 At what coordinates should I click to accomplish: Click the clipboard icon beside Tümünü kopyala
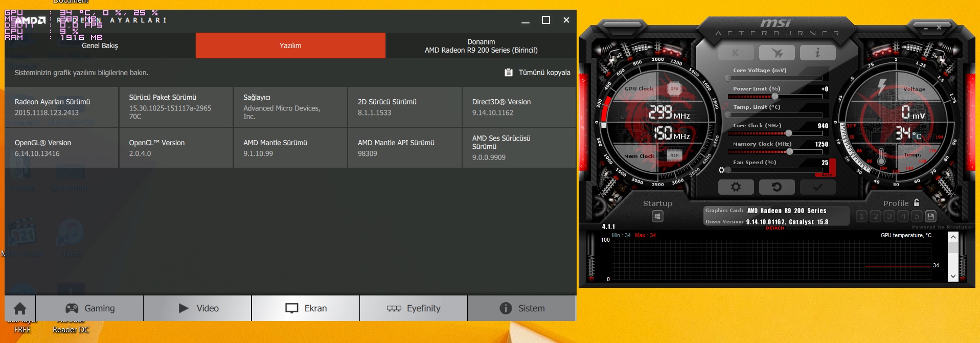point(509,73)
